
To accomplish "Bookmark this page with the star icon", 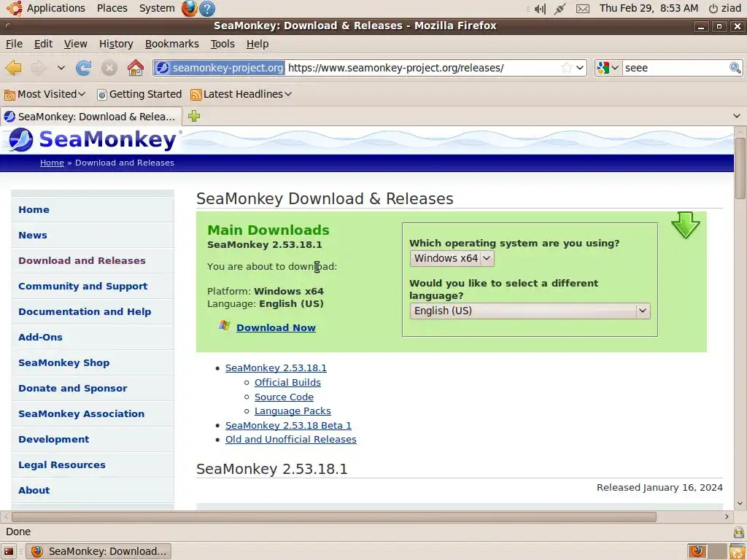I will point(566,68).
